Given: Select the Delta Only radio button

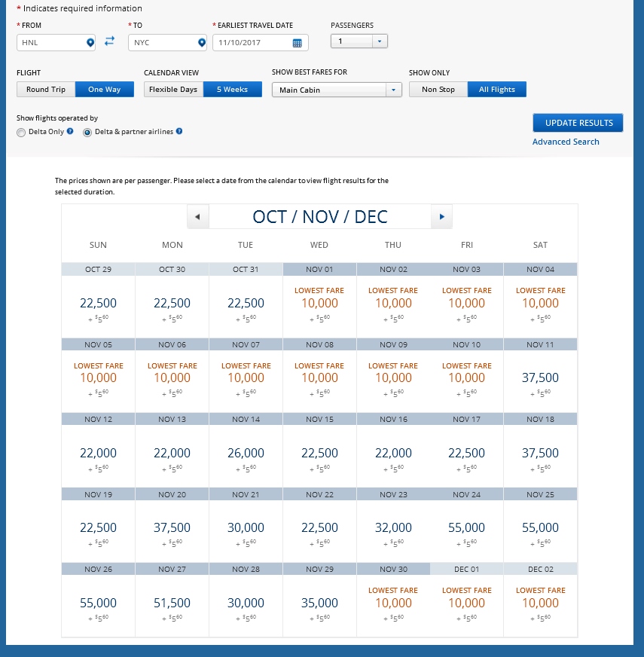Looking at the screenshot, I should click(x=21, y=133).
